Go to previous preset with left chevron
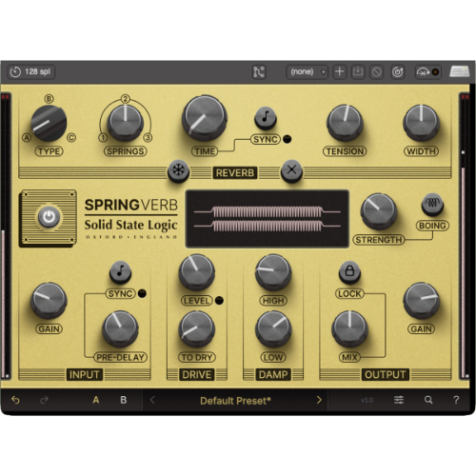The width and height of the screenshot is (476, 476). [152, 400]
